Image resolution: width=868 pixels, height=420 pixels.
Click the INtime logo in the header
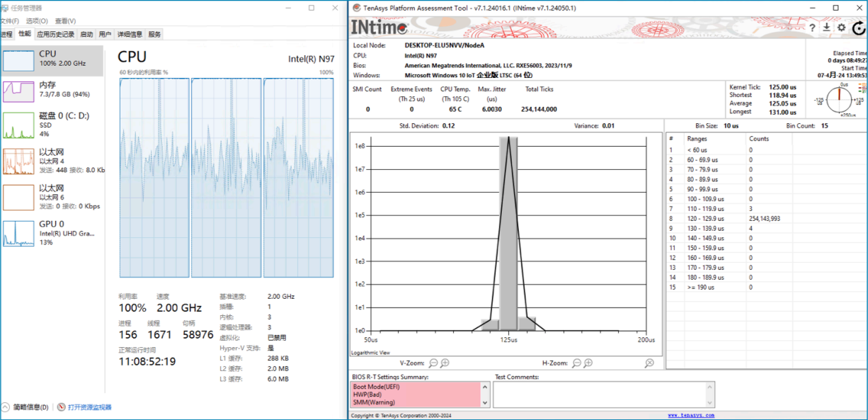379,28
